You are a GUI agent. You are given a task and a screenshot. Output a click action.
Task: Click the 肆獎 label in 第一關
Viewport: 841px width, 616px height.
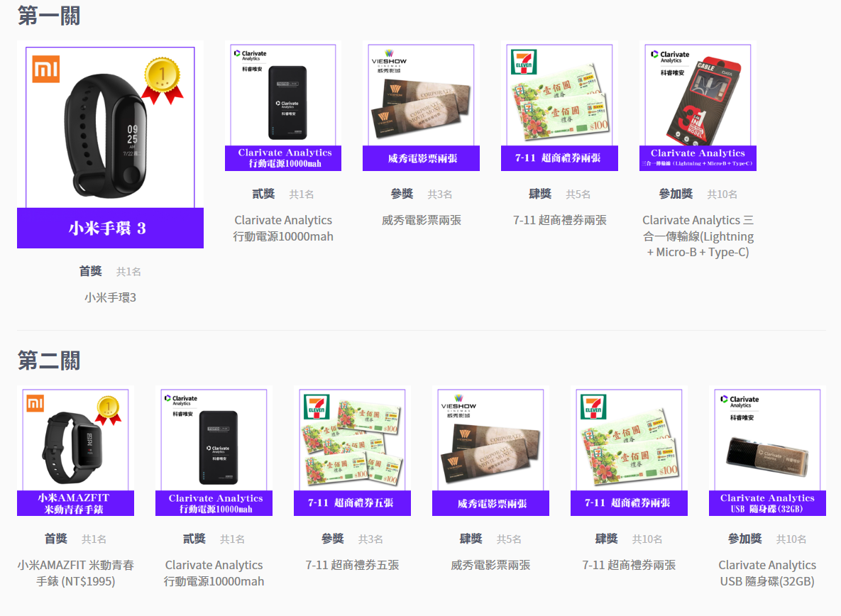[x=540, y=194]
